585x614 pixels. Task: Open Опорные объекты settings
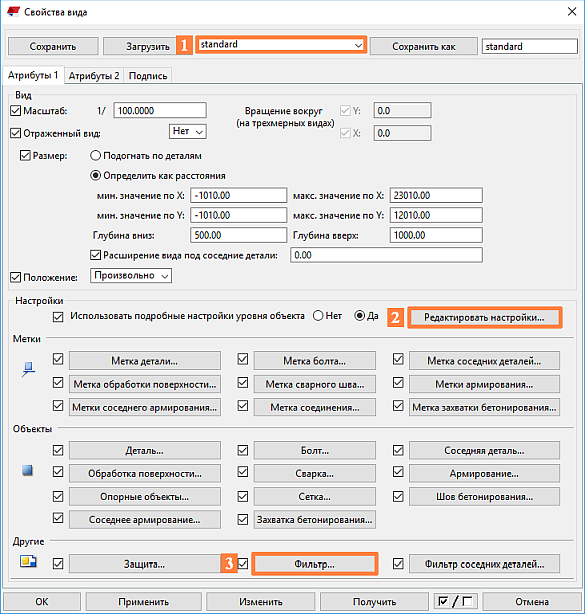click(x=145, y=497)
